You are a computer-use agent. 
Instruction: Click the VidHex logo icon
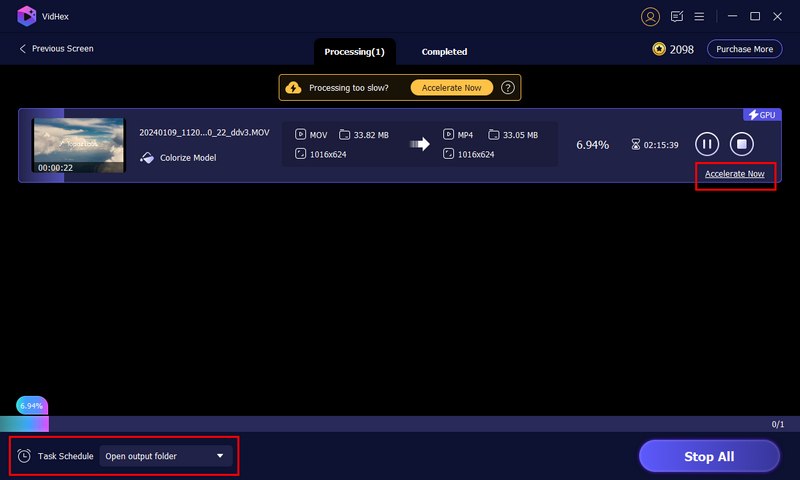coord(27,16)
